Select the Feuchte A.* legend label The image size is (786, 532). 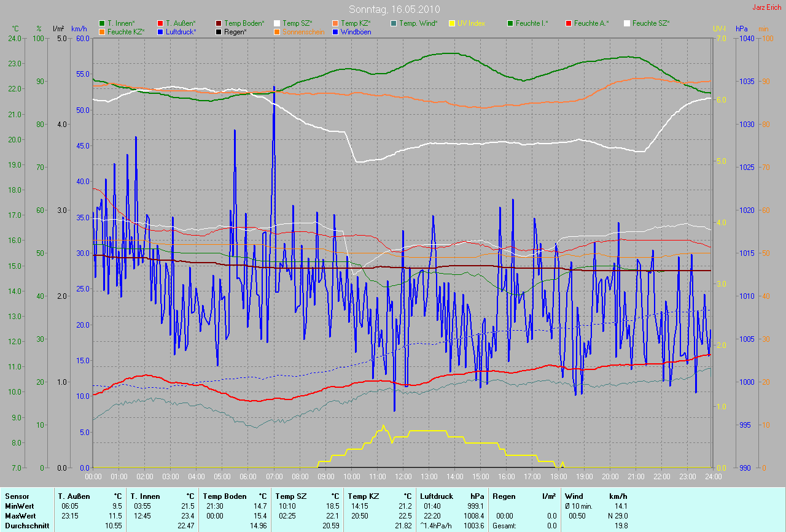point(591,23)
